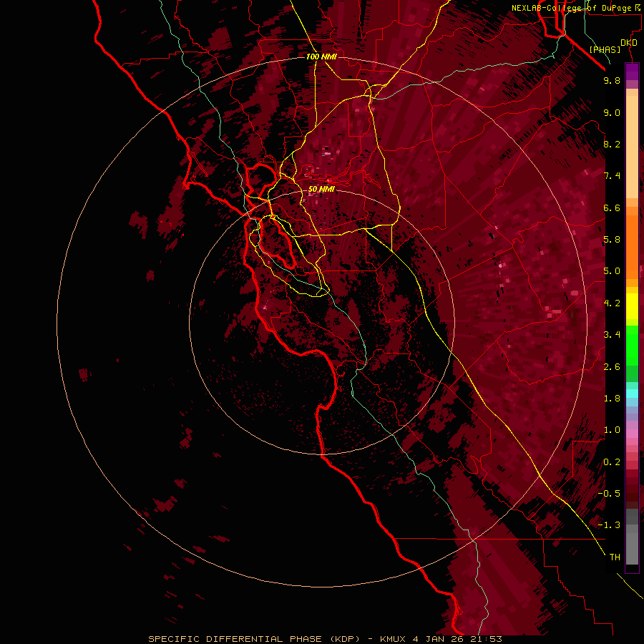This screenshot has width=644, height=644.
Task: Pick the purple top segment of color bar
Action: 632,71
